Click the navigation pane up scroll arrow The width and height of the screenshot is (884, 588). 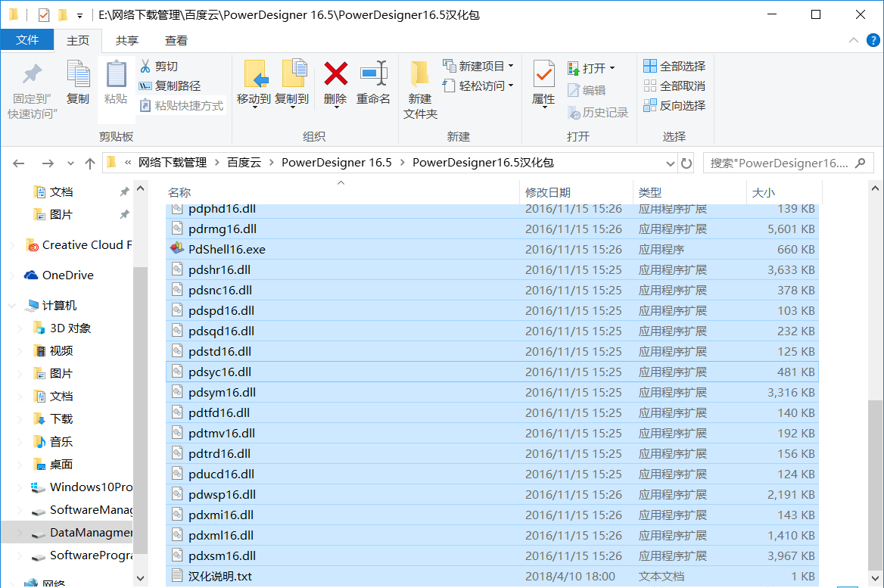(x=140, y=188)
